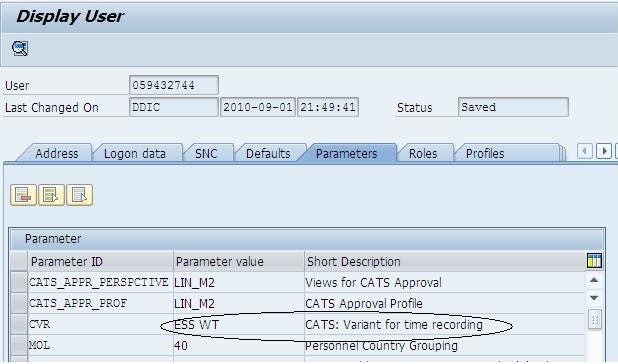Click the table scroll up arrow
This screenshot has height=364, width=618.
(x=594, y=280)
